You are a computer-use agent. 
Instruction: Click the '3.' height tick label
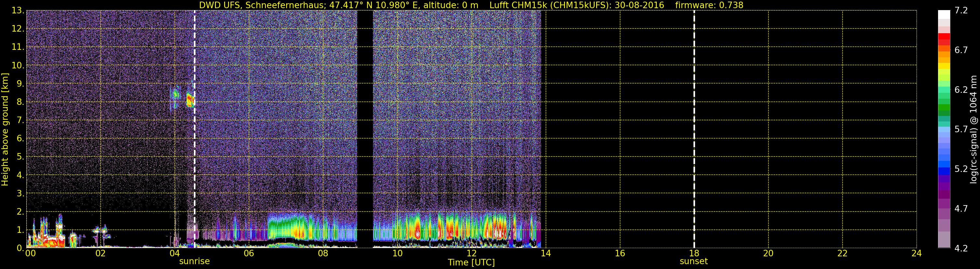(x=20, y=193)
